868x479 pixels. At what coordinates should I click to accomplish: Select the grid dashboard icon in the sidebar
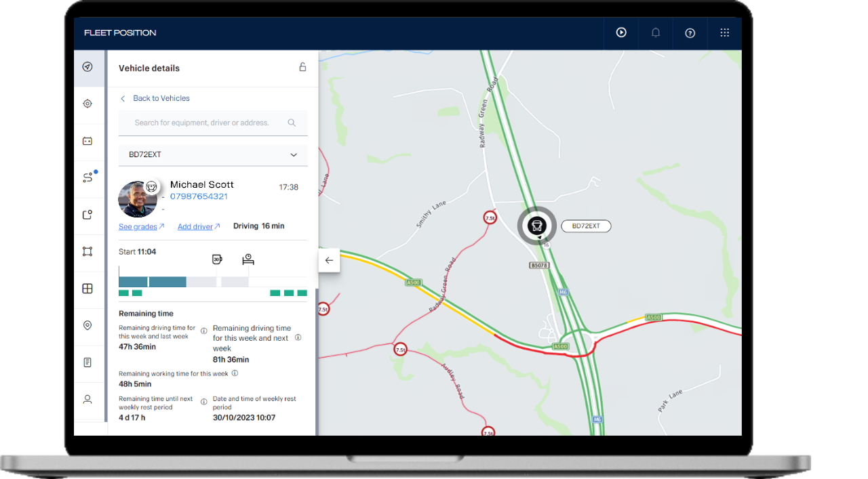87,288
